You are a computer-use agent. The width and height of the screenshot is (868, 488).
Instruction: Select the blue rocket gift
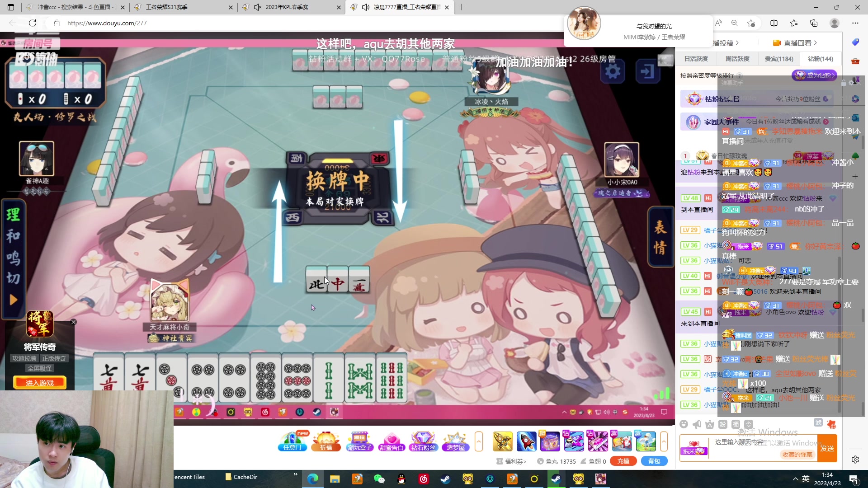point(526,441)
